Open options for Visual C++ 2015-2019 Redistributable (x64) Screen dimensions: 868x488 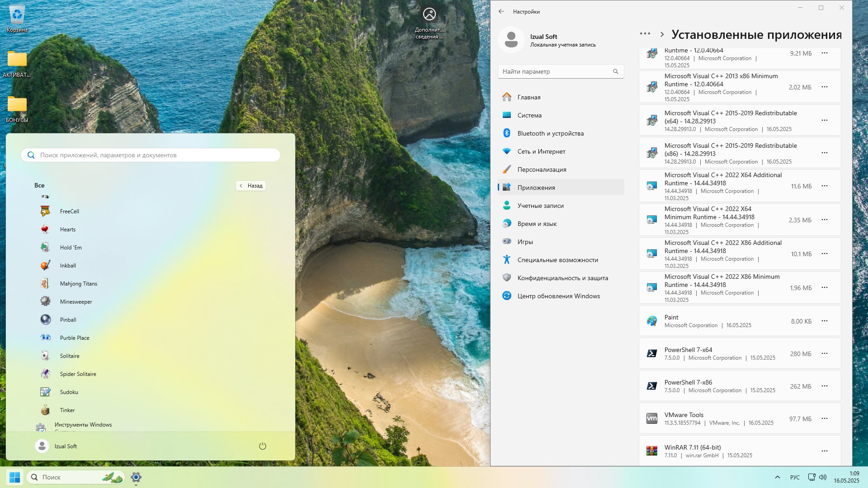pos(825,121)
